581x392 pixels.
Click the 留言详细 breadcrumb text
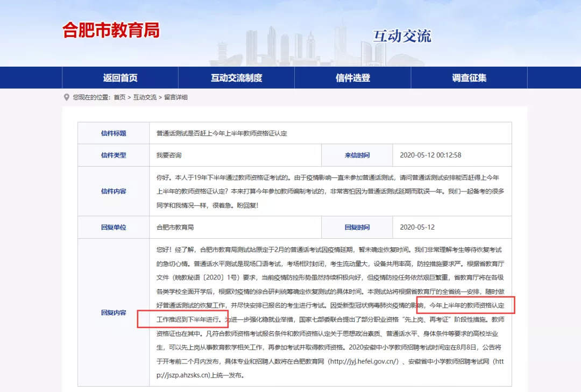176,97
